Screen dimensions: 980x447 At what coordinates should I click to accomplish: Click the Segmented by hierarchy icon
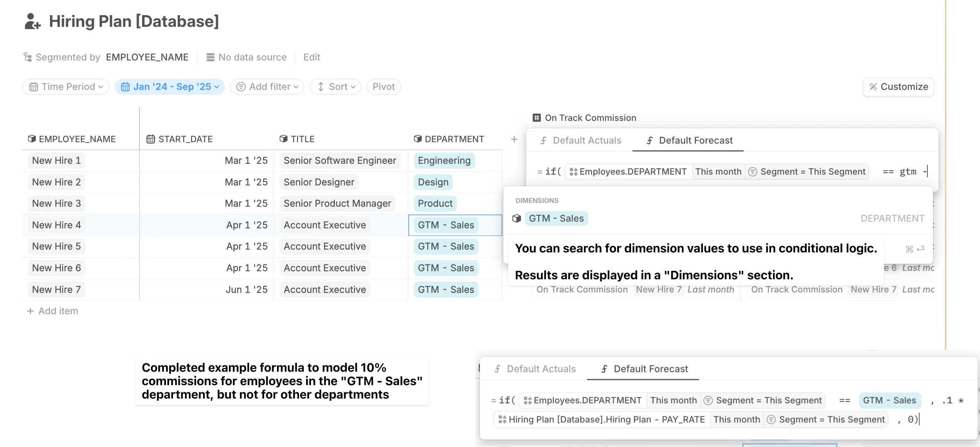pyautogui.click(x=27, y=57)
